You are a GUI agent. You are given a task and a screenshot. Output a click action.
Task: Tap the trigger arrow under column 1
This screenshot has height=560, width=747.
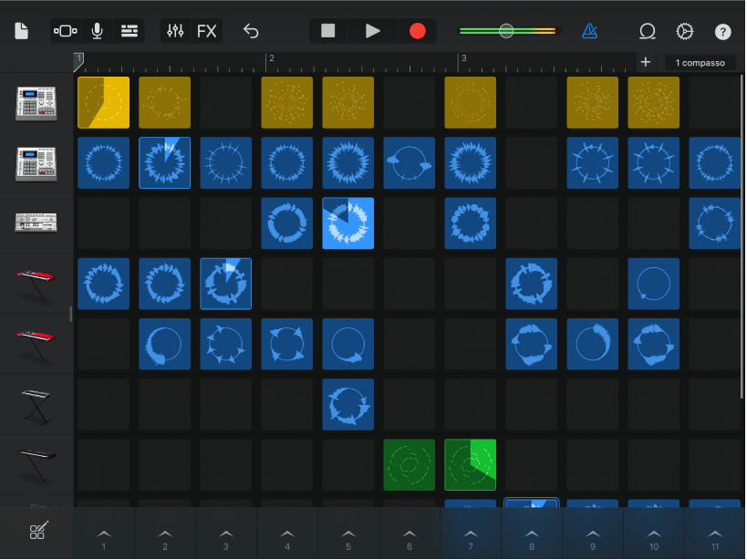[104, 534]
